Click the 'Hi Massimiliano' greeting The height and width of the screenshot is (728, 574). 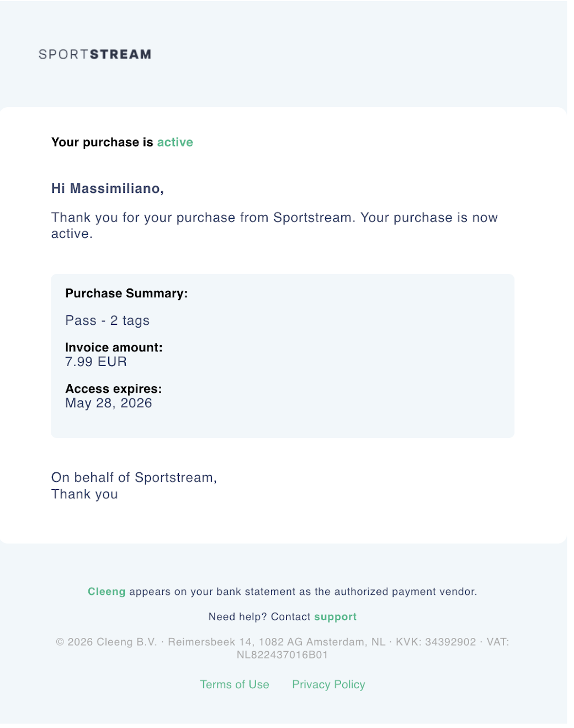[x=108, y=188]
